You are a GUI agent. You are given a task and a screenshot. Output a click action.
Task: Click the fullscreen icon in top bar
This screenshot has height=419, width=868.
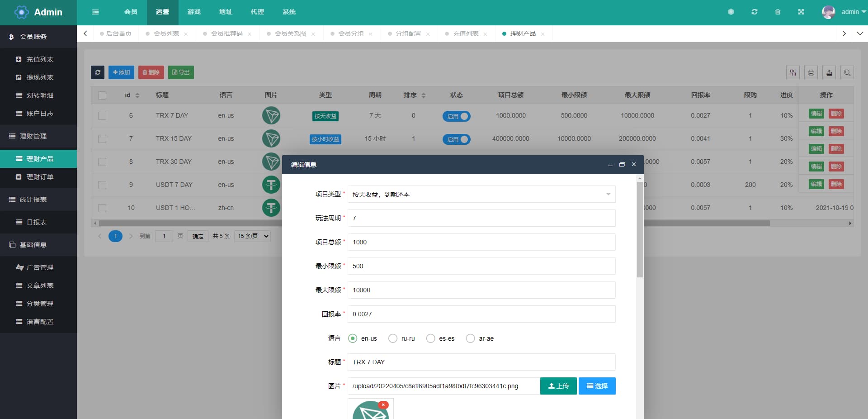tap(801, 12)
